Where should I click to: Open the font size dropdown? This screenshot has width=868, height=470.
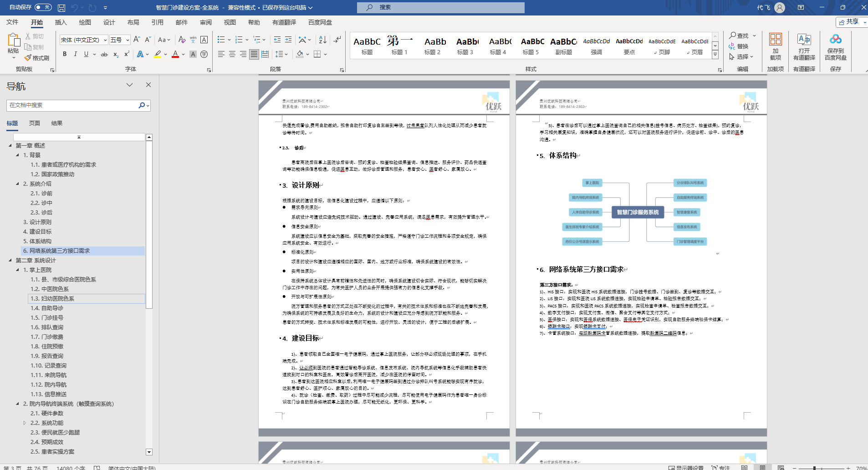click(x=128, y=40)
